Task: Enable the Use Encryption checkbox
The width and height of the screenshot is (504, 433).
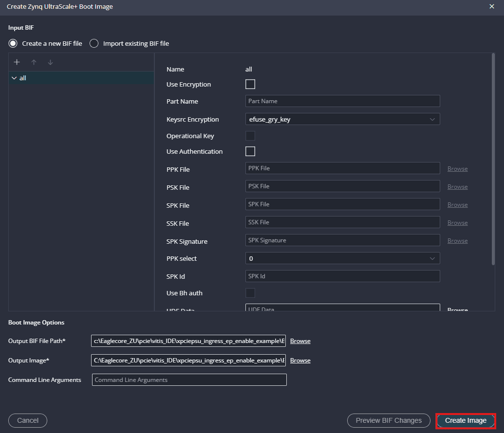Action: [250, 84]
